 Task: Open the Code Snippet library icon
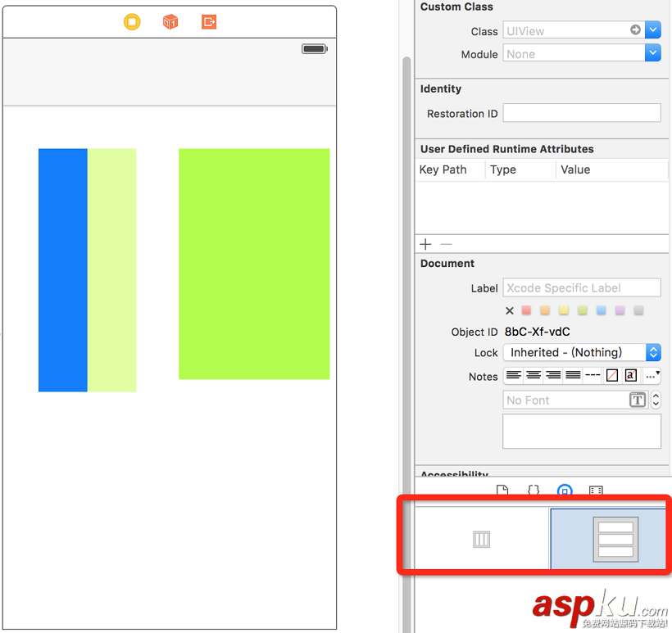pyautogui.click(x=534, y=491)
